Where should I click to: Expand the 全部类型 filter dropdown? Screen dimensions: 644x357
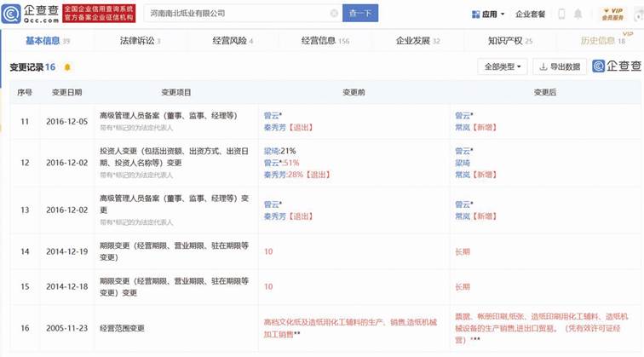[503, 66]
